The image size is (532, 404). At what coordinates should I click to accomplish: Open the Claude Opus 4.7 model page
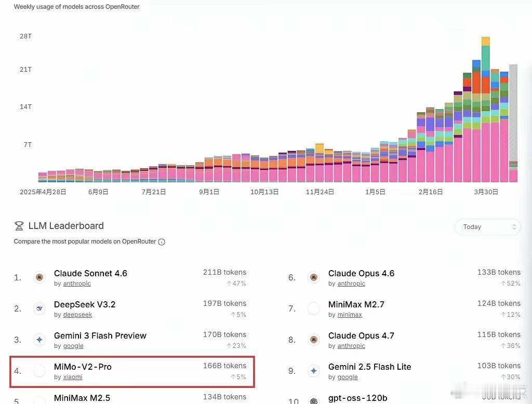(x=362, y=336)
